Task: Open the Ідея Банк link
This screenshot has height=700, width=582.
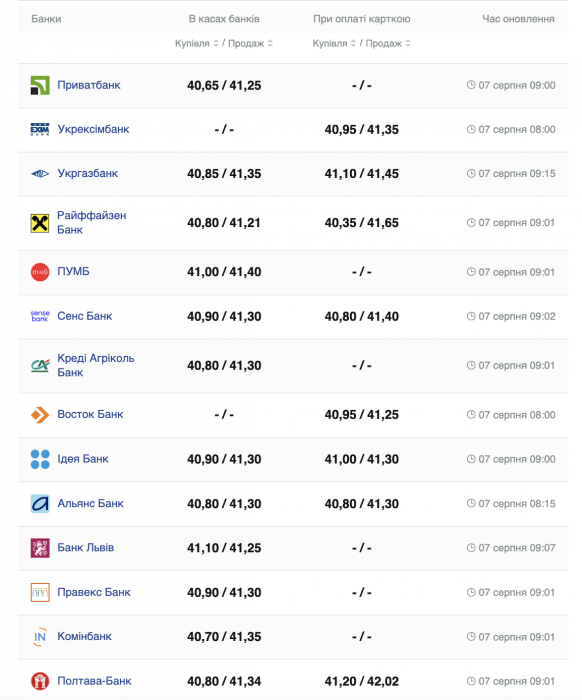Action: pos(83,459)
